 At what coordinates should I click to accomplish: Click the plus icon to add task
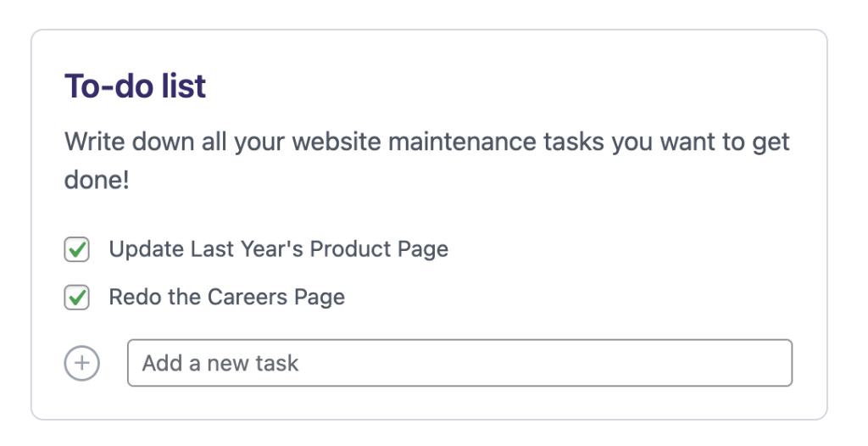(x=81, y=364)
